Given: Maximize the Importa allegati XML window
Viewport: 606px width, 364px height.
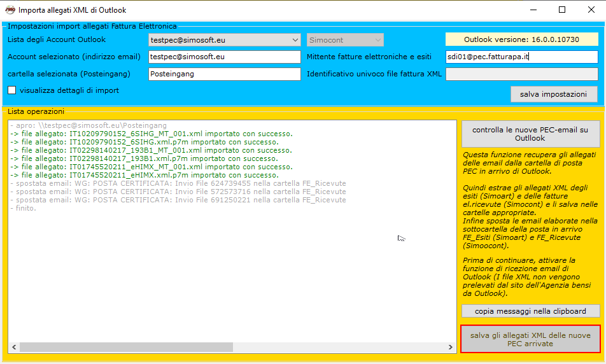Looking at the screenshot, I should click(x=562, y=10).
